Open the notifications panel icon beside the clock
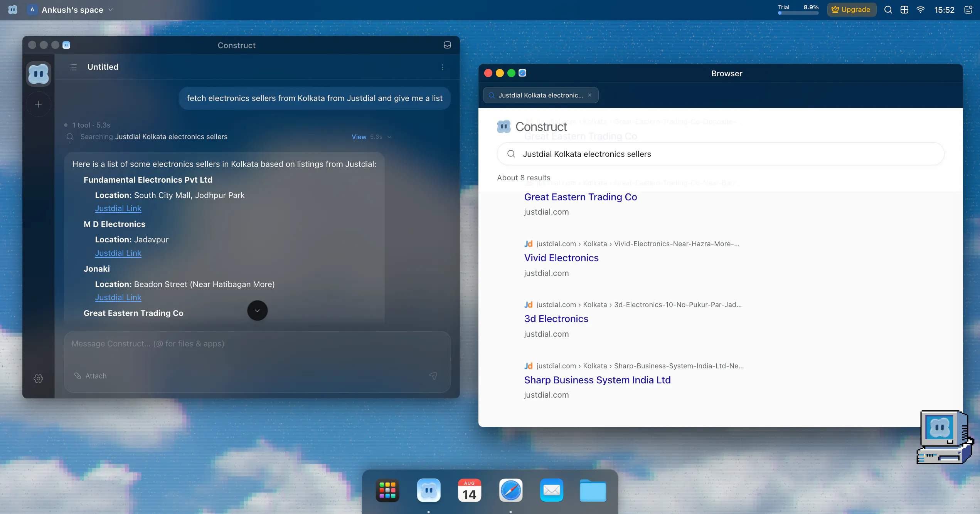 (x=968, y=10)
